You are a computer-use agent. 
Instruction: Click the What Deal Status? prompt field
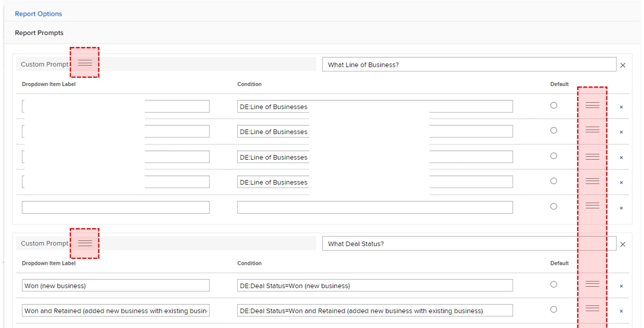point(468,244)
